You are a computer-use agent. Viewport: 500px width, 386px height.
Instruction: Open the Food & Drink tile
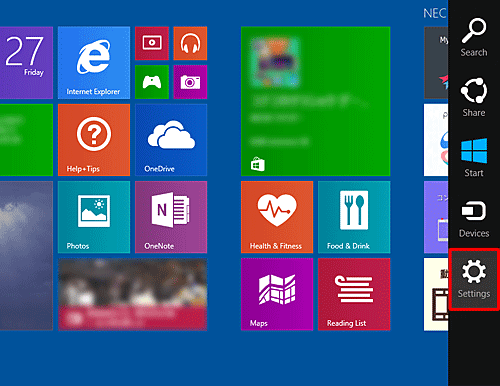[354, 217]
